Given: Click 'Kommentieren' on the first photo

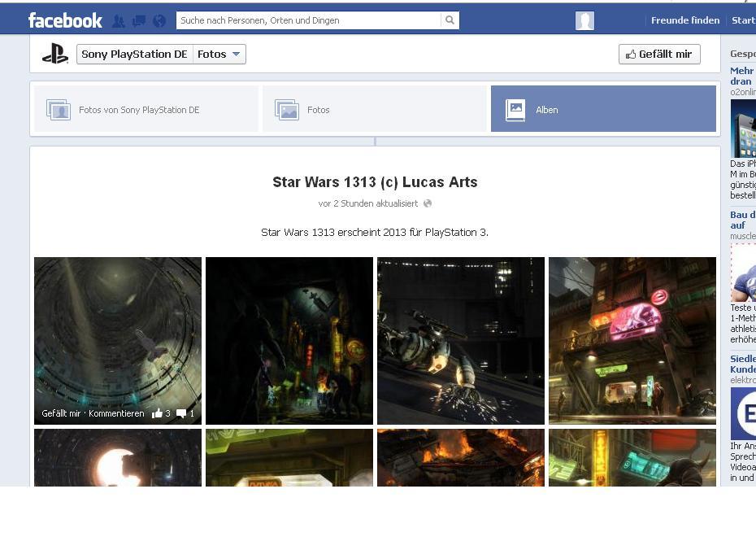Looking at the screenshot, I should tap(116, 413).
